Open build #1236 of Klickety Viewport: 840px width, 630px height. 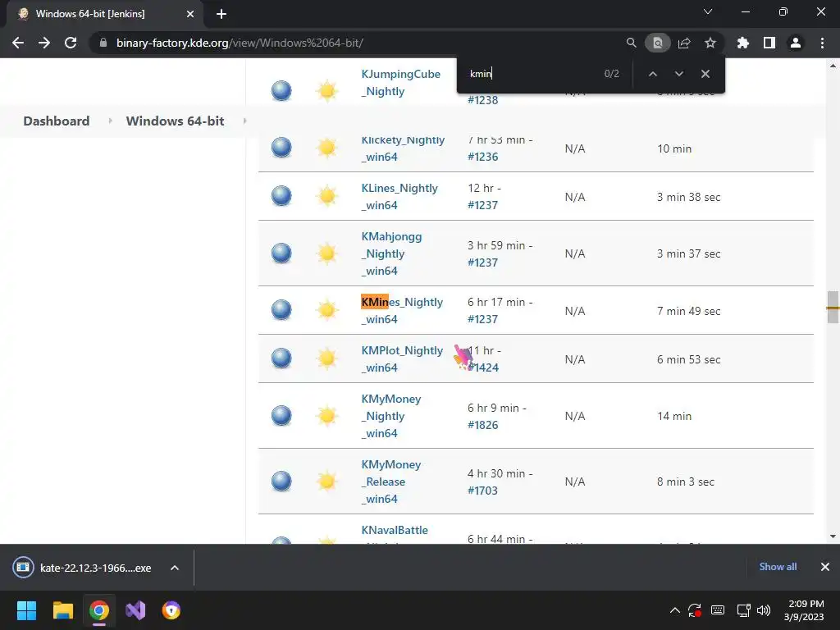click(482, 157)
